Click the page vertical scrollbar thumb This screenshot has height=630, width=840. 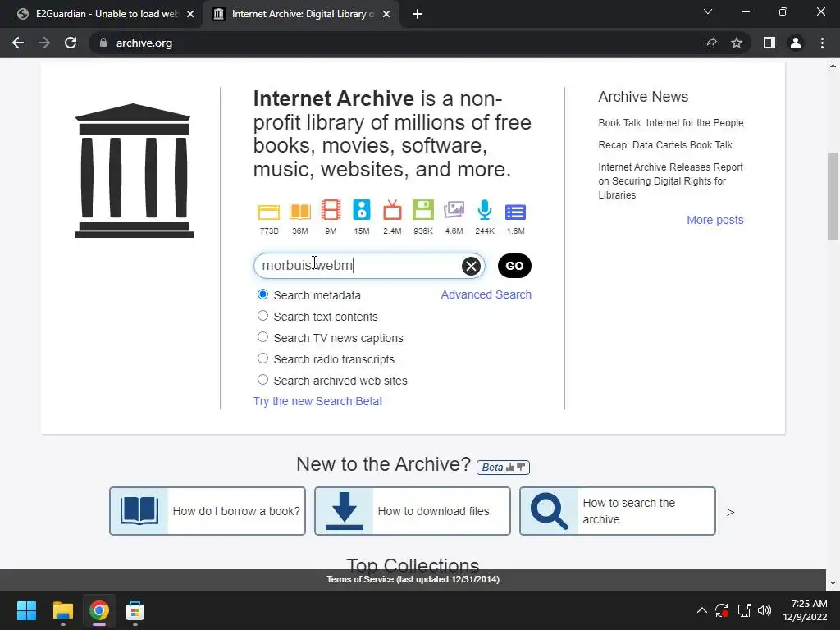click(833, 196)
